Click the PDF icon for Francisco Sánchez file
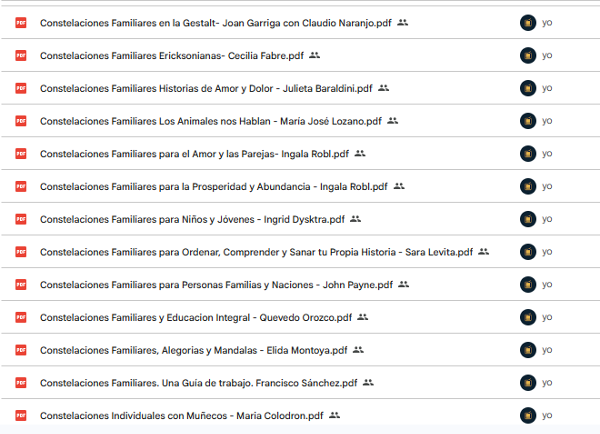Image resolution: width=600 pixels, height=434 pixels. [21, 383]
